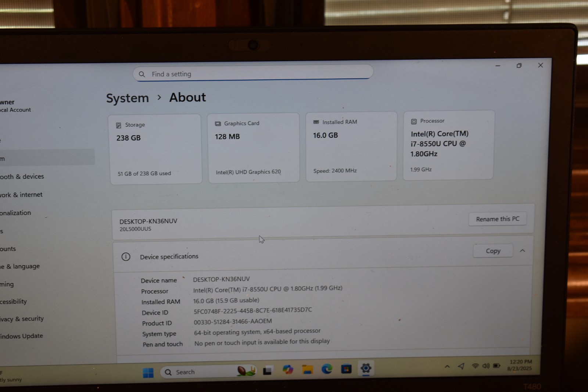Restore down the Settings window
Screen dimensions: 588x392
(x=519, y=66)
